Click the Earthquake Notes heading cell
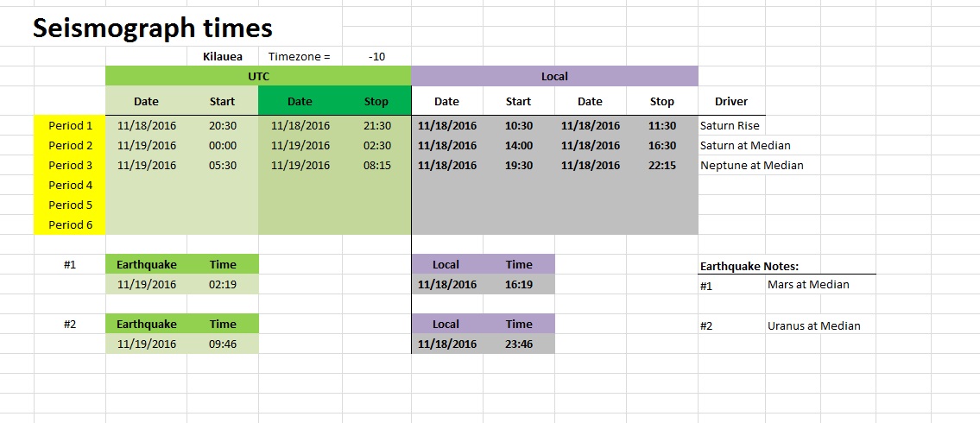 749,267
